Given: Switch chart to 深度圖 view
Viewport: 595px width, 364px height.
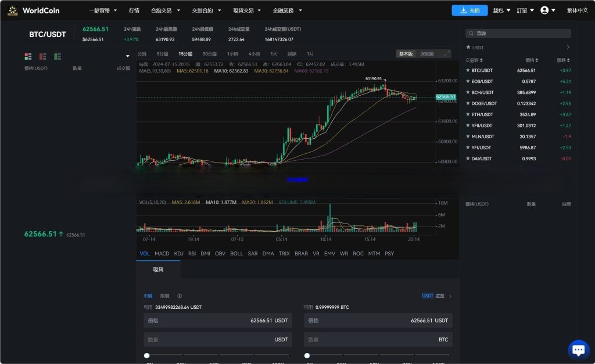Looking at the screenshot, I should click(x=427, y=55).
